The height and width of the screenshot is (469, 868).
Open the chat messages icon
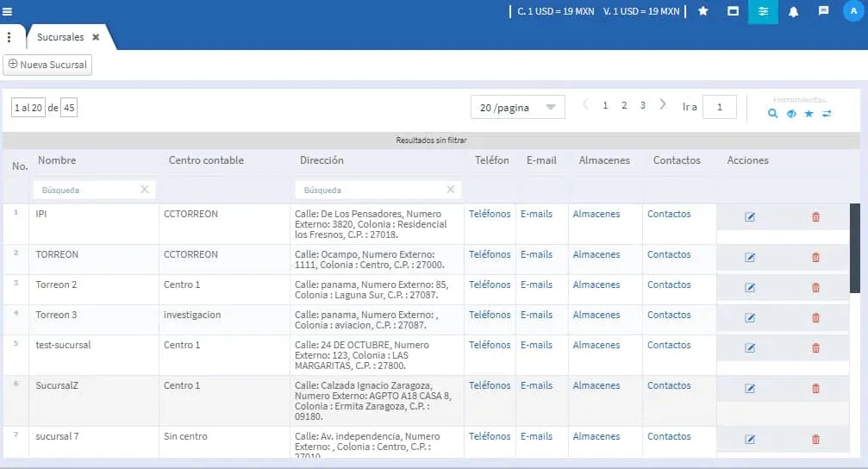pos(823,11)
